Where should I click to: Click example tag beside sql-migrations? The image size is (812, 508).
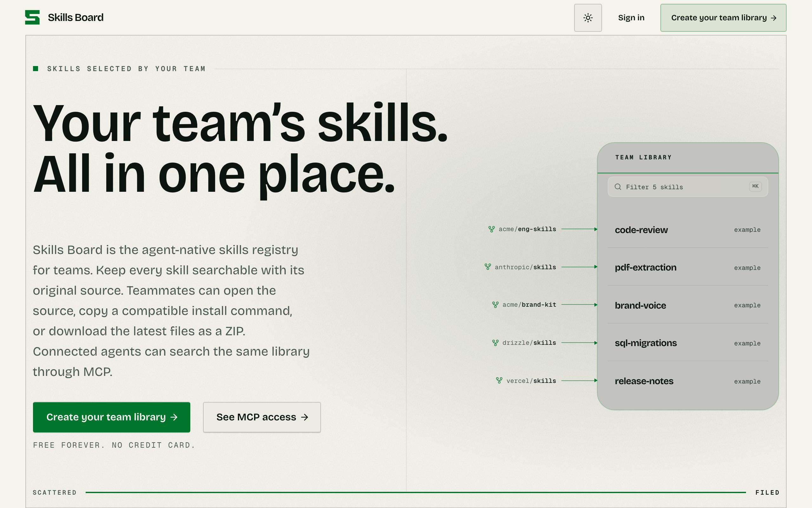point(747,343)
